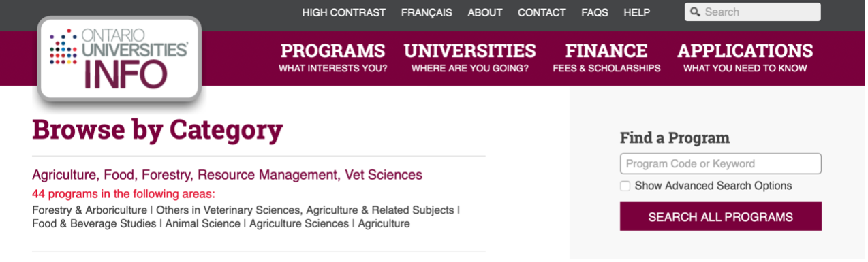Open the About page
The image size is (868, 262).
(x=485, y=12)
